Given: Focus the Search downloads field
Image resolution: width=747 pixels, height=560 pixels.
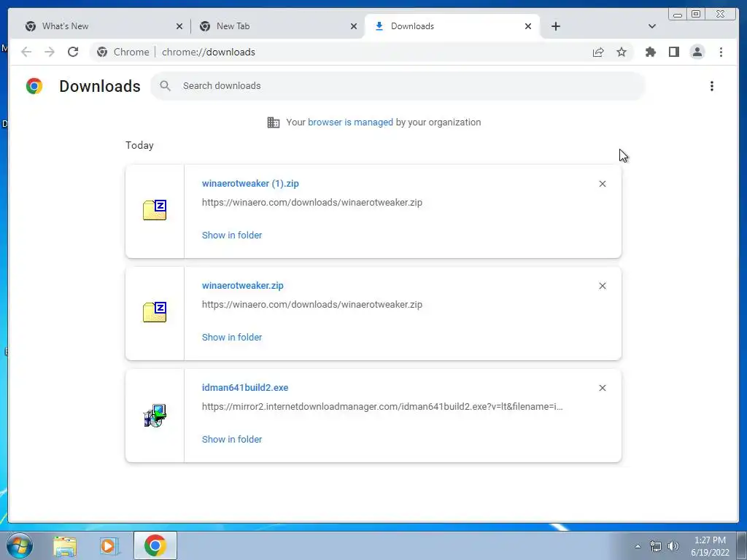Looking at the screenshot, I should tap(398, 86).
